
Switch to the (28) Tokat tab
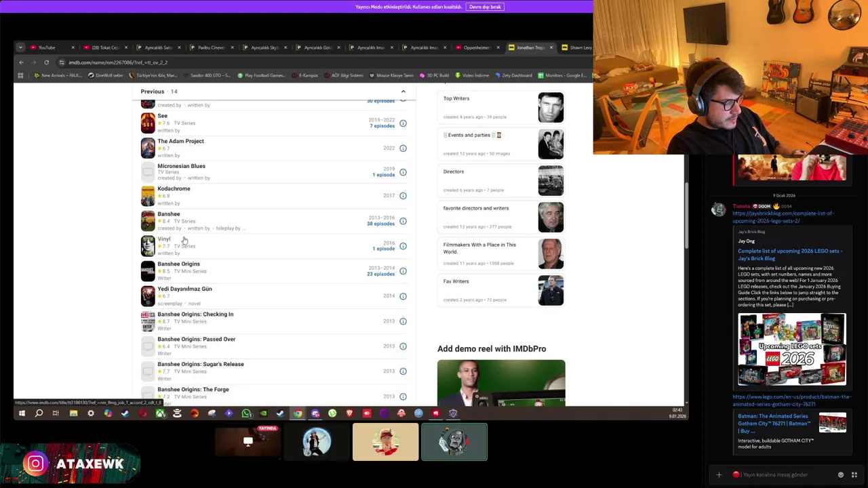104,47
